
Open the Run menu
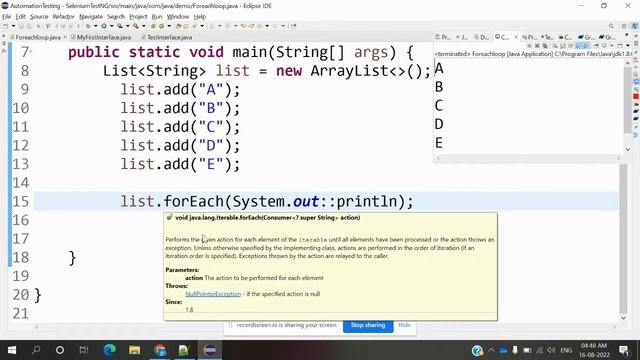point(157,16)
